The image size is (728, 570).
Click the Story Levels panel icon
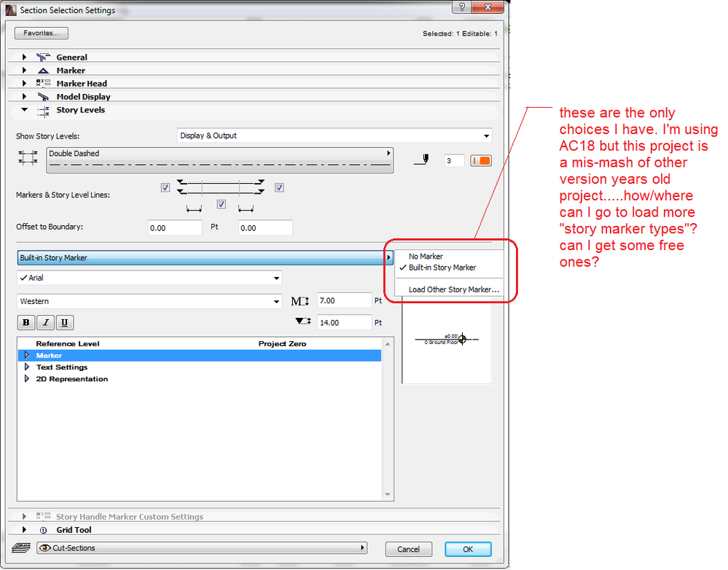click(43, 111)
